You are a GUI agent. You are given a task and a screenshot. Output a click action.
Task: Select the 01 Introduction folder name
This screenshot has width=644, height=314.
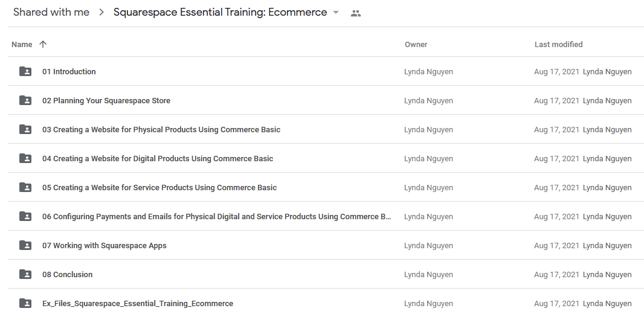point(69,71)
